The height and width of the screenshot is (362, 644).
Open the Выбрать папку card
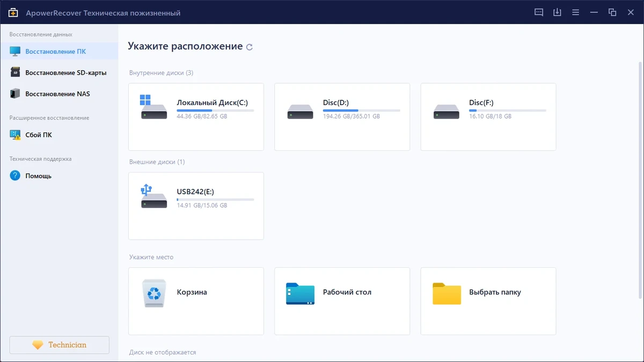tap(488, 301)
